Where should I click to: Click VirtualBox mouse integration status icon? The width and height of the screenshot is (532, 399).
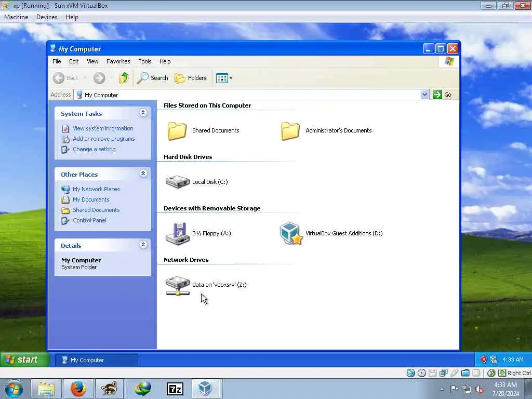(x=491, y=373)
